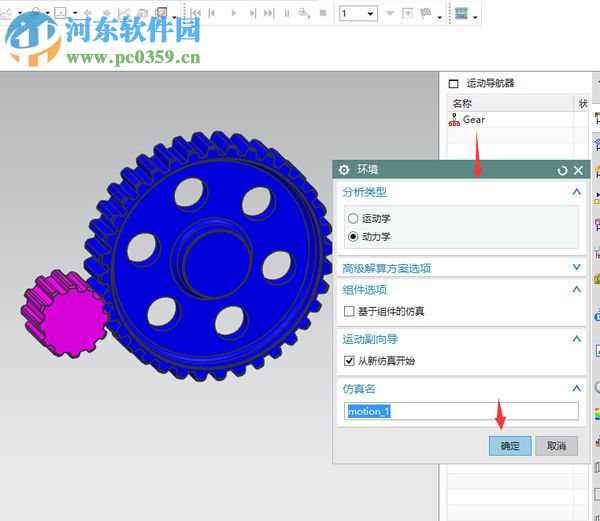The image size is (600, 521).
Task: Step forward one animation frame
Action: click(x=253, y=13)
